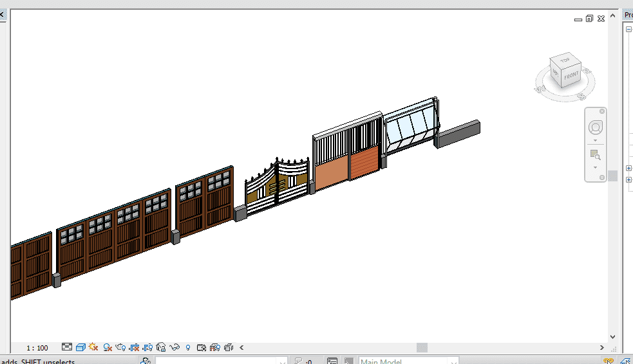Image resolution: width=633 pixels, height=364 pixels.
Task: Click the Temporary Hide/Isolate glasses icon
Action: pos(174,348)
